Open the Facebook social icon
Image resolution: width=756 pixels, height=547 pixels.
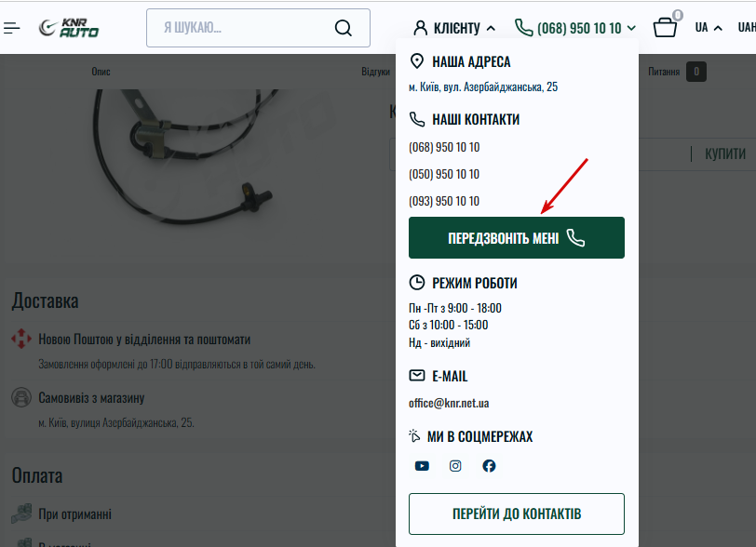point(489,466)
